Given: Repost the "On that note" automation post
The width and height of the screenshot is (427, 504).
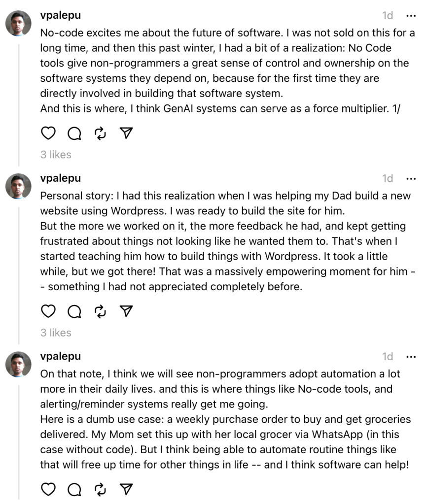Looking at the screenshot, I should point(101,489).
